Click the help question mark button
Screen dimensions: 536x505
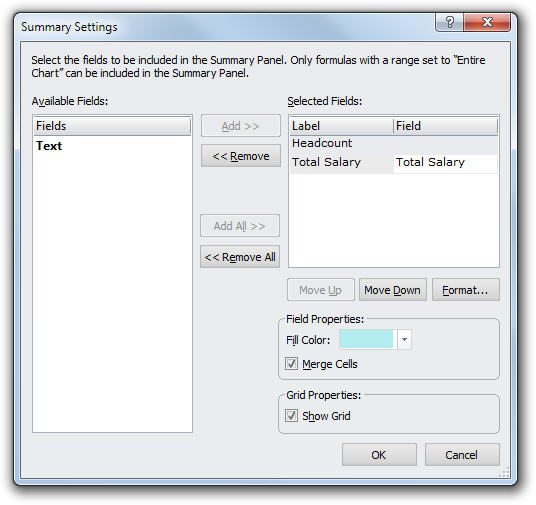[449, 22]
